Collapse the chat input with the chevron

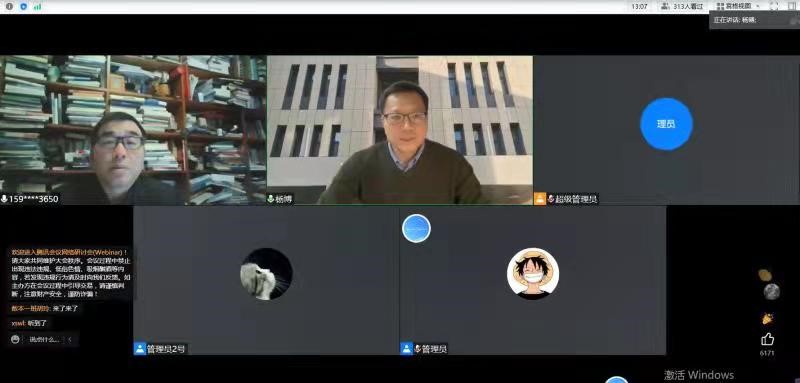[x=70, y=339]
